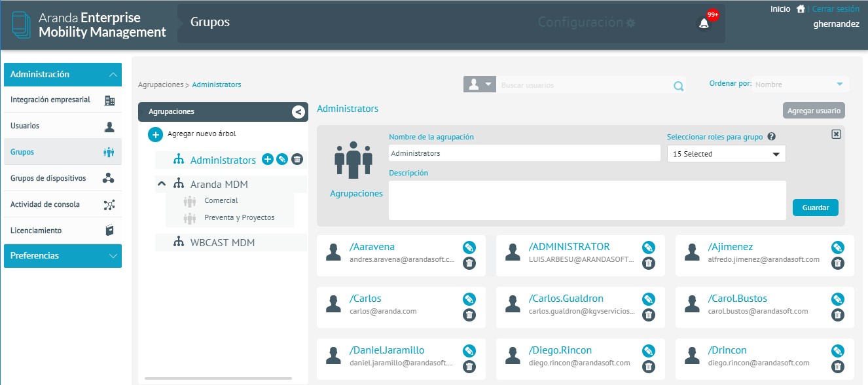Click the help icon beside Seleccionar roles
868x385 pixels.
click(772, 137)
